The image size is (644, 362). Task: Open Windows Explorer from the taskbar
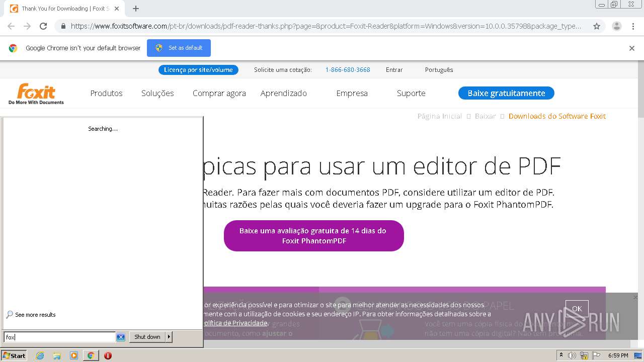point(57,355)
